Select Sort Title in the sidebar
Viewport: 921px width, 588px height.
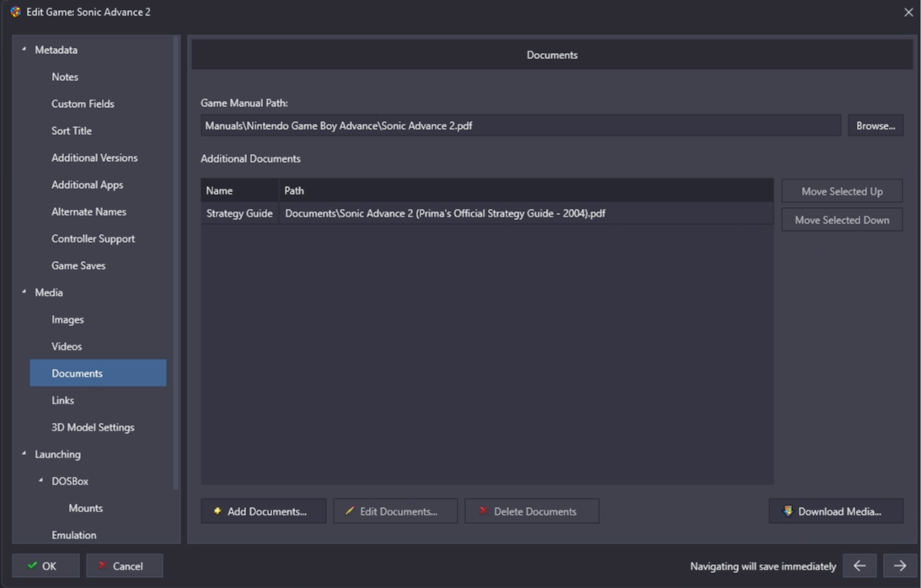point(72,131)
